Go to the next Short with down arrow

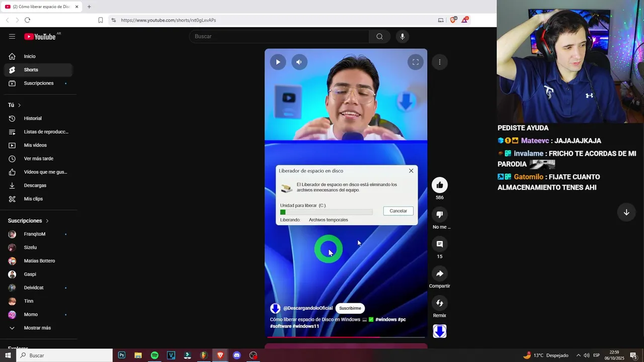tap(626, 212)
